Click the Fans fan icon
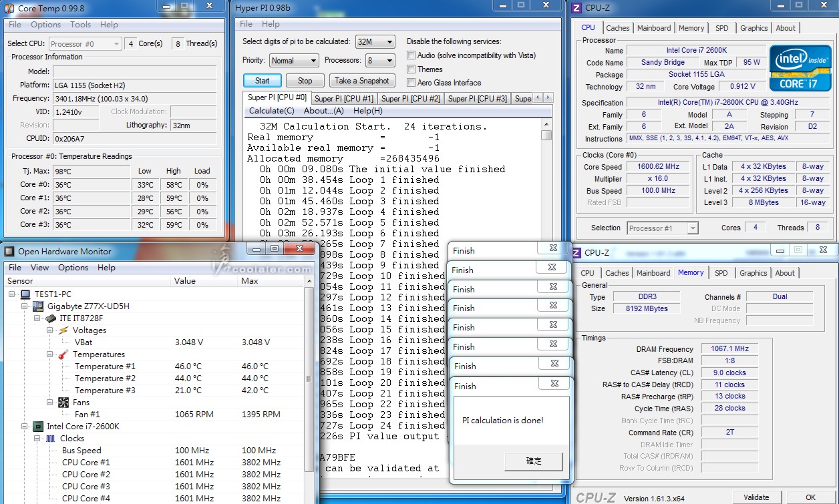This screenshot has width=839, height=504. coord(63,403)
